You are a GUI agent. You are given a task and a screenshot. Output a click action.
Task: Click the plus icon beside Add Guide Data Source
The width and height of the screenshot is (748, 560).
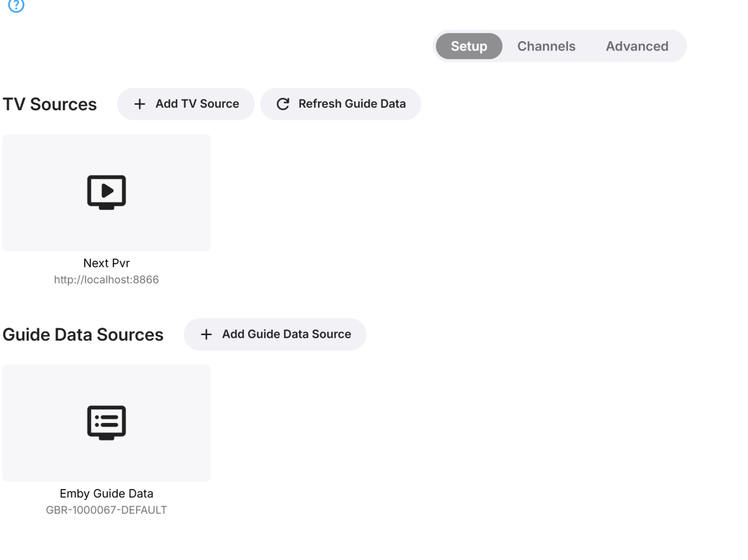point(206,335)
